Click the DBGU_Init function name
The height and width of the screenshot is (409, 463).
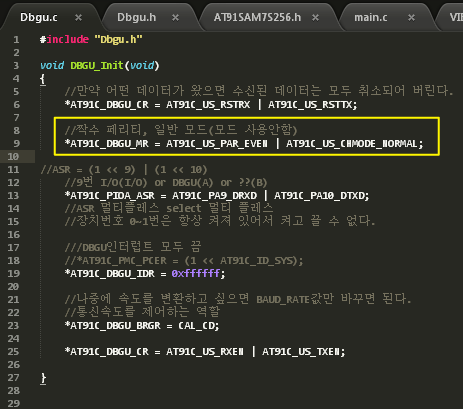pos(97,66)
